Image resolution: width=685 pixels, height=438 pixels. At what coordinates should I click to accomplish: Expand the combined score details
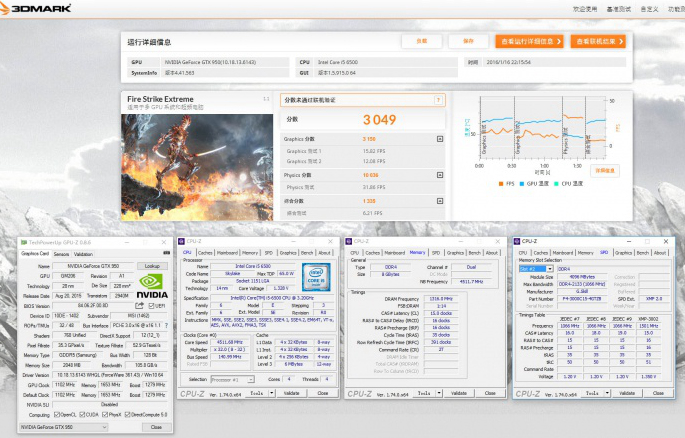coord(440,201)
